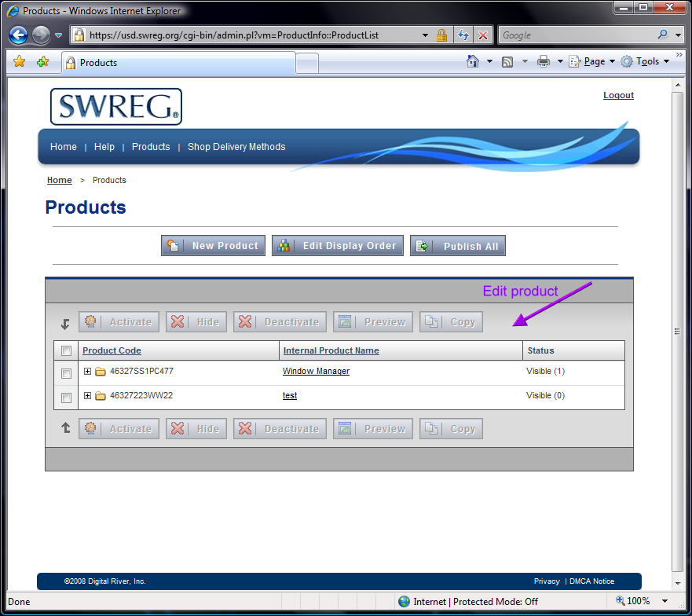This screenshot has width=692, height=616.
Task: Click the Google search box
Action: [576, 35]
